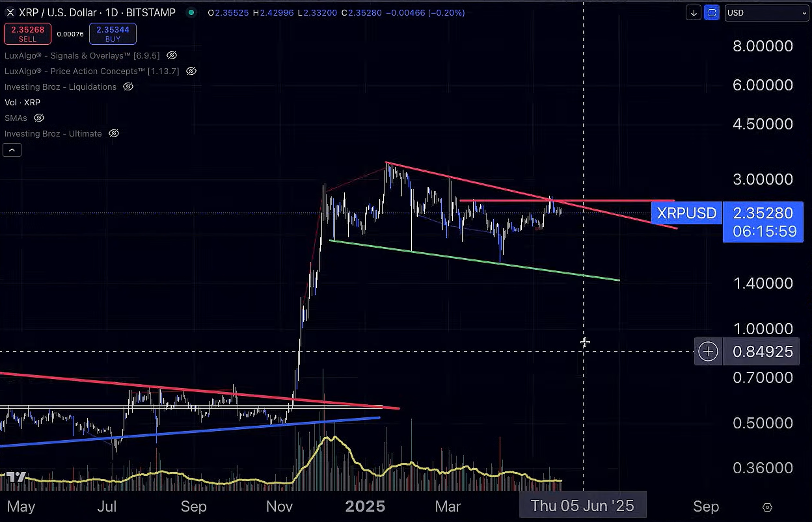Collapse the indicator legend with chevron button
The height and width of the screenshot is (522, 812).
[12, 150]
